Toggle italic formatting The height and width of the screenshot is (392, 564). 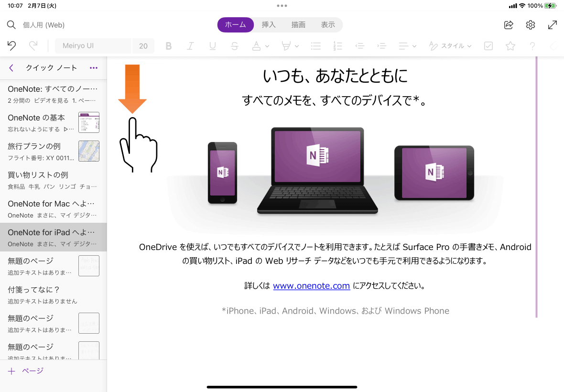point(190,46)
